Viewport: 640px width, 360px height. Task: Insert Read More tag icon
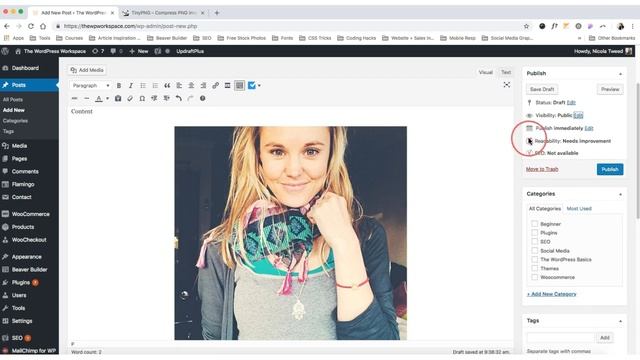pyautogui.click(x=227, y=86)
